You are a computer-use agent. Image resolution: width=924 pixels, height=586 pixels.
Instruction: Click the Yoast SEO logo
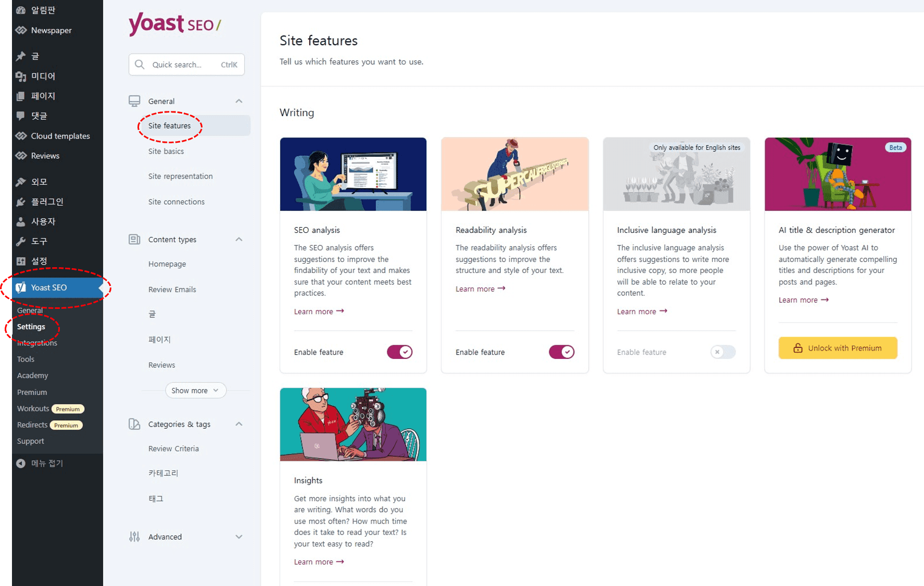click(x=175, y=24)
